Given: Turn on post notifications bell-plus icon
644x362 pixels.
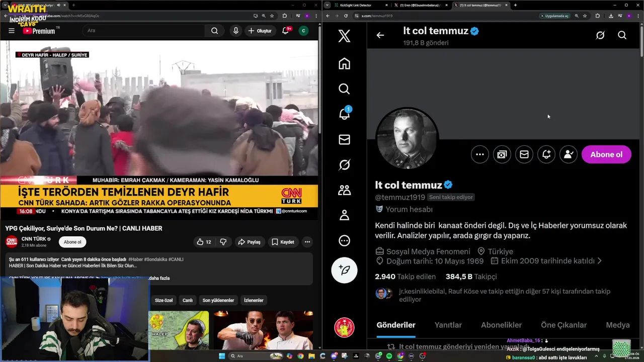Looking at the screenshot, I should point(546,154).
